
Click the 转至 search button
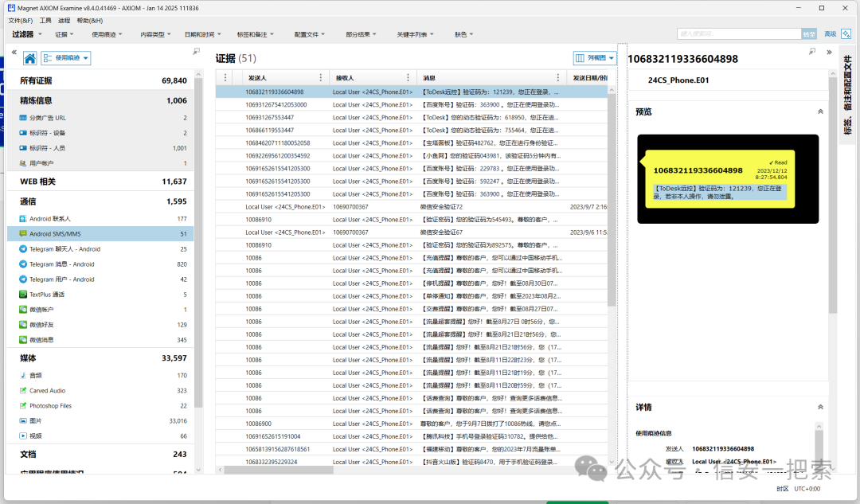809,34
